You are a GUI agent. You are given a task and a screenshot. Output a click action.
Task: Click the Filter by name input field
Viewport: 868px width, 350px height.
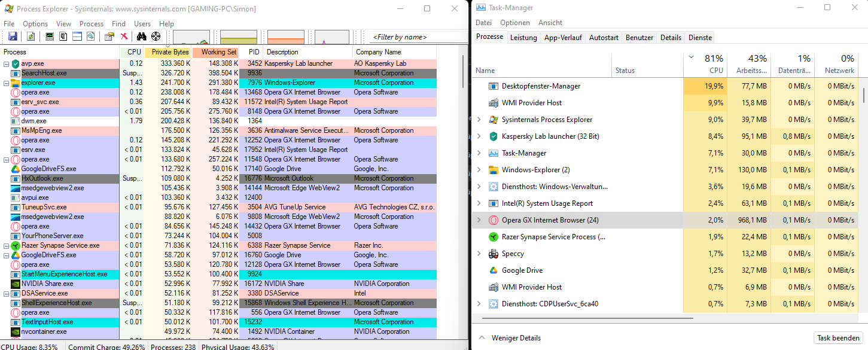418,37
